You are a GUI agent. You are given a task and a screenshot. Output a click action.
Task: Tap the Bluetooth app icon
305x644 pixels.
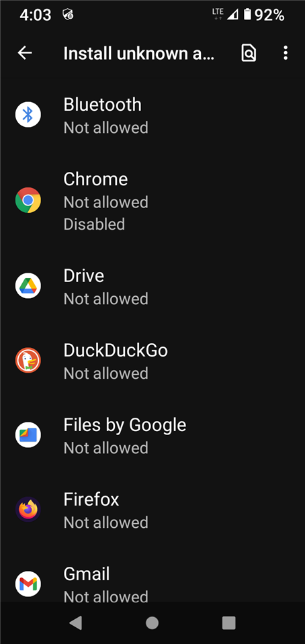click(x=28, y=115)
